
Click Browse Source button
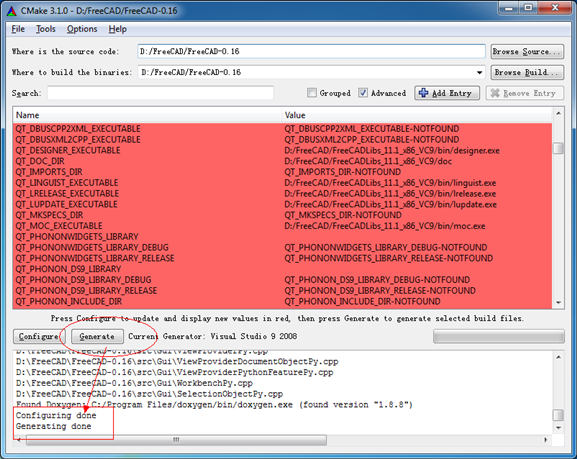(527, 52)
